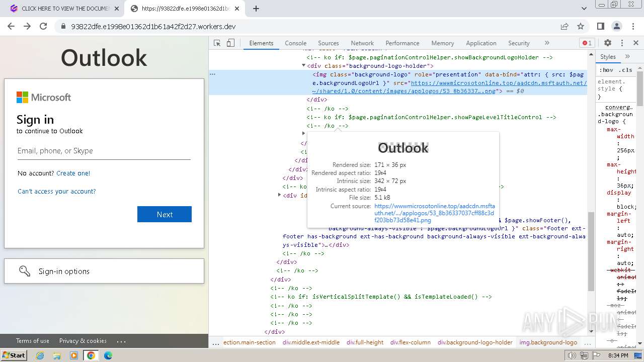Open DevTools more options kebab menu

(x=622, y=43)
